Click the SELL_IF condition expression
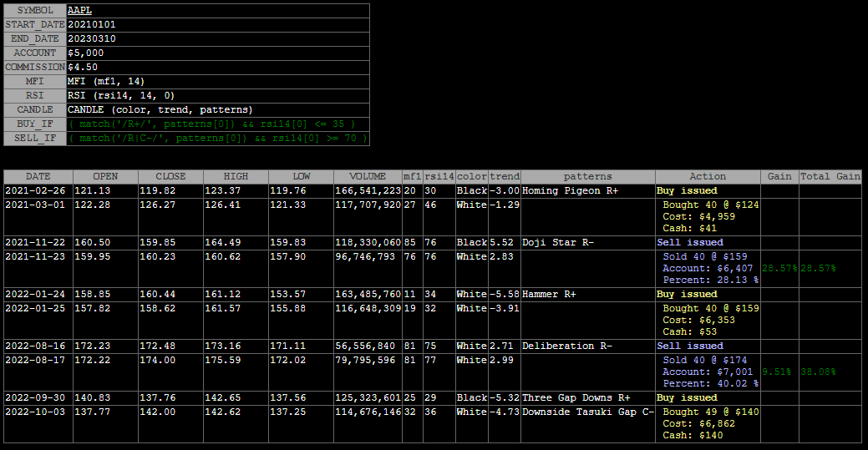This screenshot has width=868, height=450. 218,139
